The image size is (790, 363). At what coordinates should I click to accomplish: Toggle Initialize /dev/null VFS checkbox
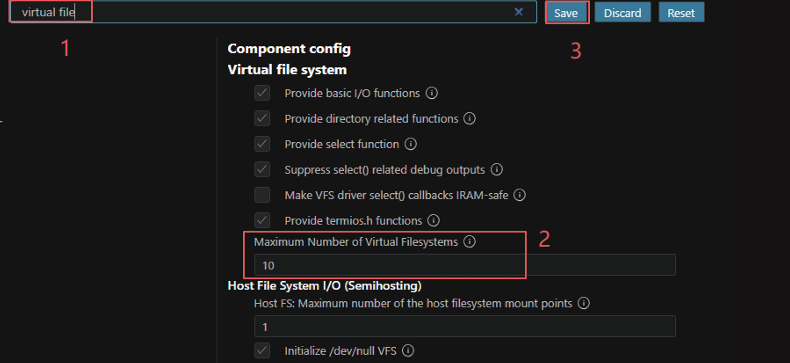tap(262, 350)
